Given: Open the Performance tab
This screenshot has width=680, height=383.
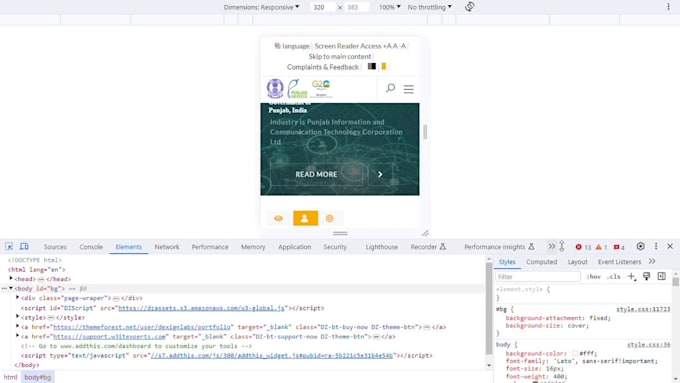Looking at the screenshot, I should pos(210,247).
